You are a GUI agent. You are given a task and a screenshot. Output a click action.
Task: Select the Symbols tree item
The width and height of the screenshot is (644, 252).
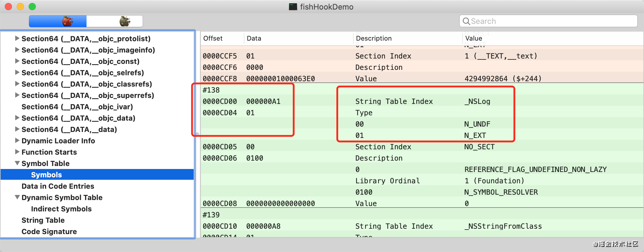click(97, 175)
